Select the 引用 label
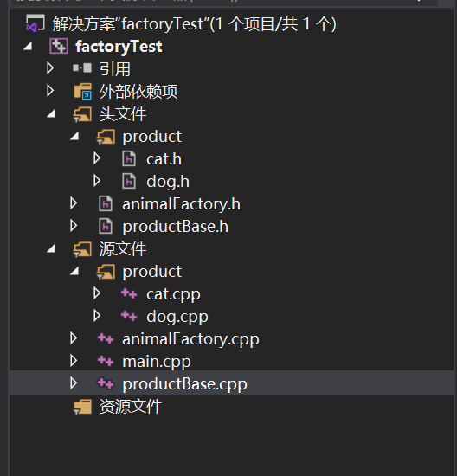The width and height of the screenshot is (457, 476). coord(115,69)
